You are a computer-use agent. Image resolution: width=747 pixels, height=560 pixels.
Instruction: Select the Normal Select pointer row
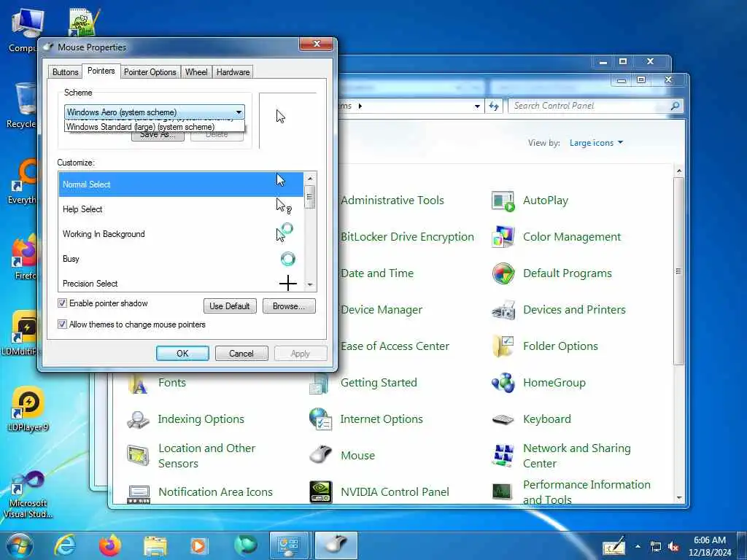tap(181, 184)
